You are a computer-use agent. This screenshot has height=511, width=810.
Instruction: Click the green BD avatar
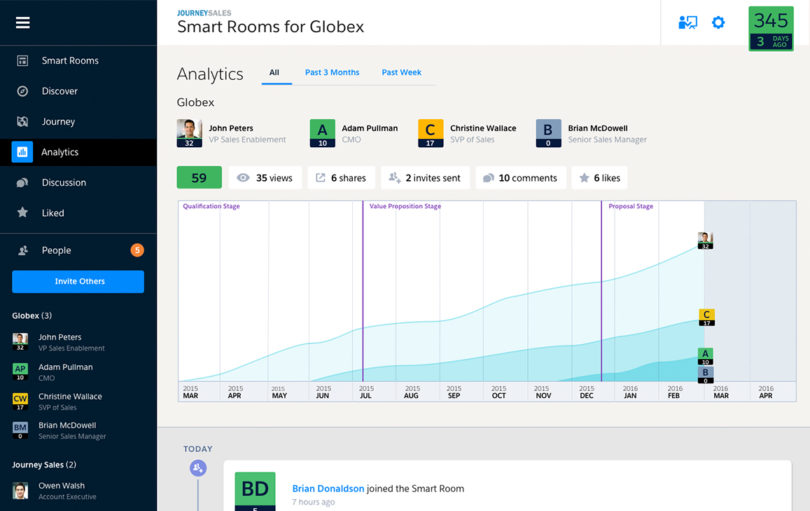[255, 491]
